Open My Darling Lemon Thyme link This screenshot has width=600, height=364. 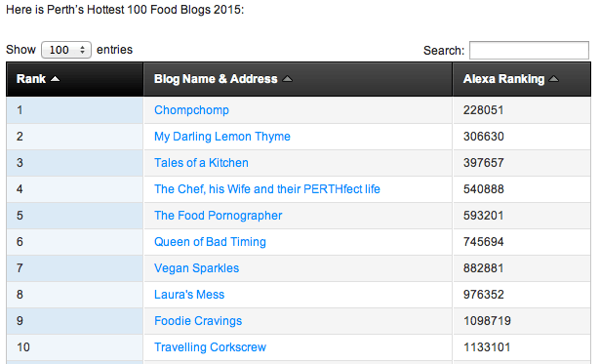pyautogui.click(x=221, y=137)
